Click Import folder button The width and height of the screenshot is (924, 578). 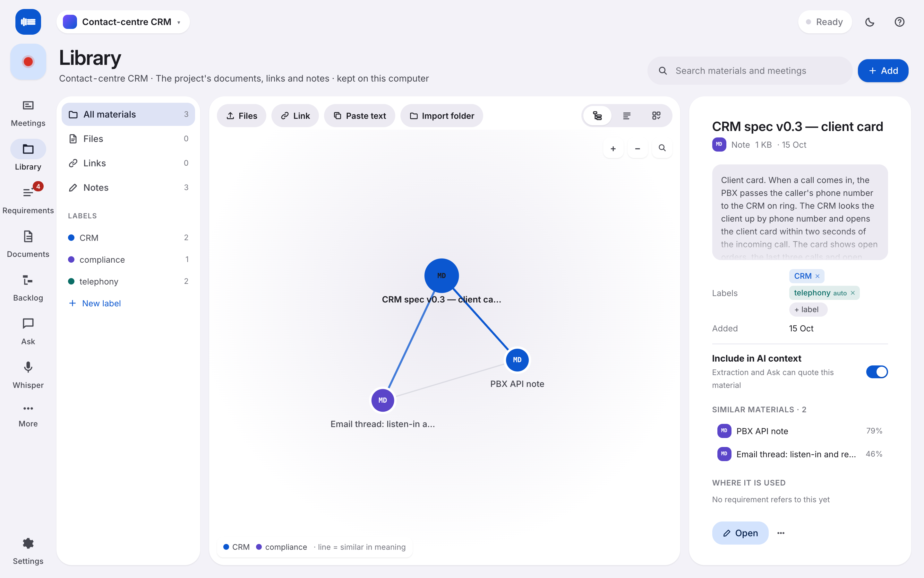441,116
